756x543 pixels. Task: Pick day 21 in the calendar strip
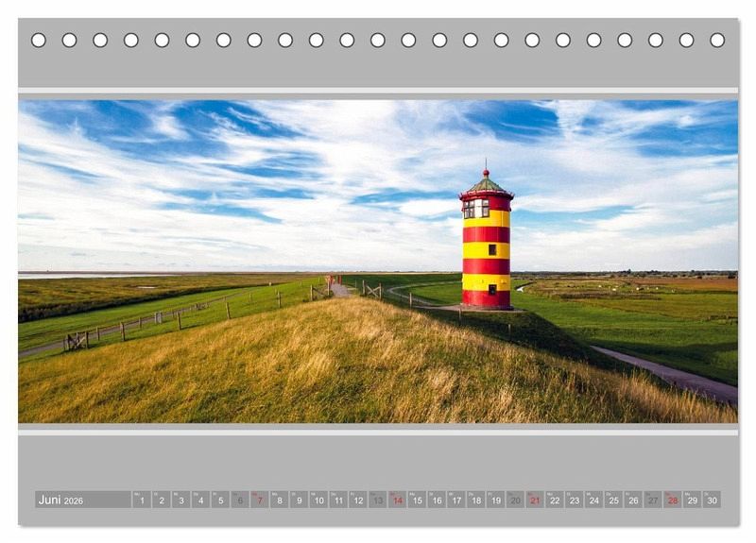tap(535, 500)
